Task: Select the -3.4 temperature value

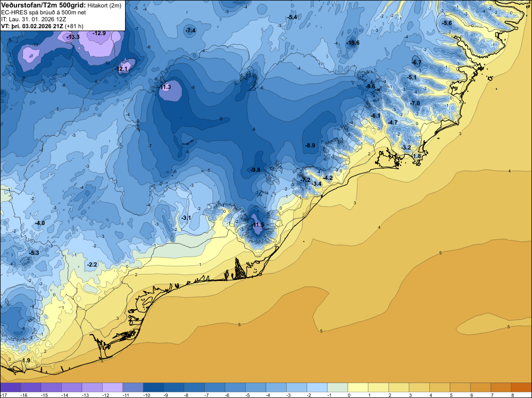Action: (317, 184)
